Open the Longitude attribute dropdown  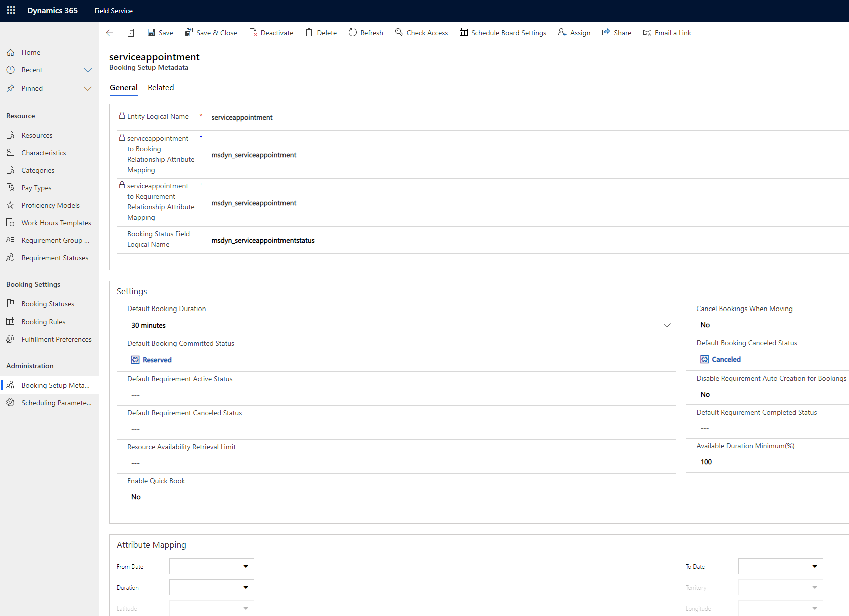click(x=780, y=608)
